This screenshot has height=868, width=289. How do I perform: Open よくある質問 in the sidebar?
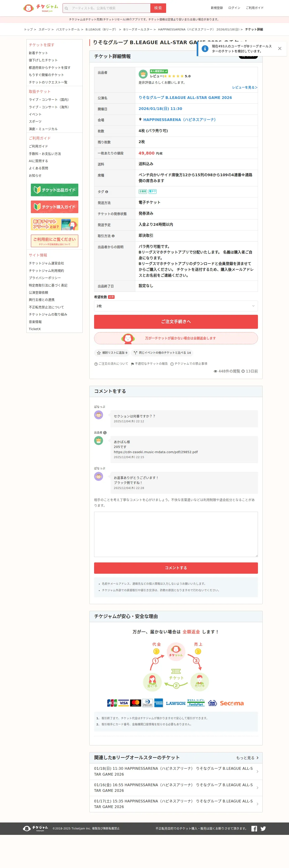[x=38, y=168]
